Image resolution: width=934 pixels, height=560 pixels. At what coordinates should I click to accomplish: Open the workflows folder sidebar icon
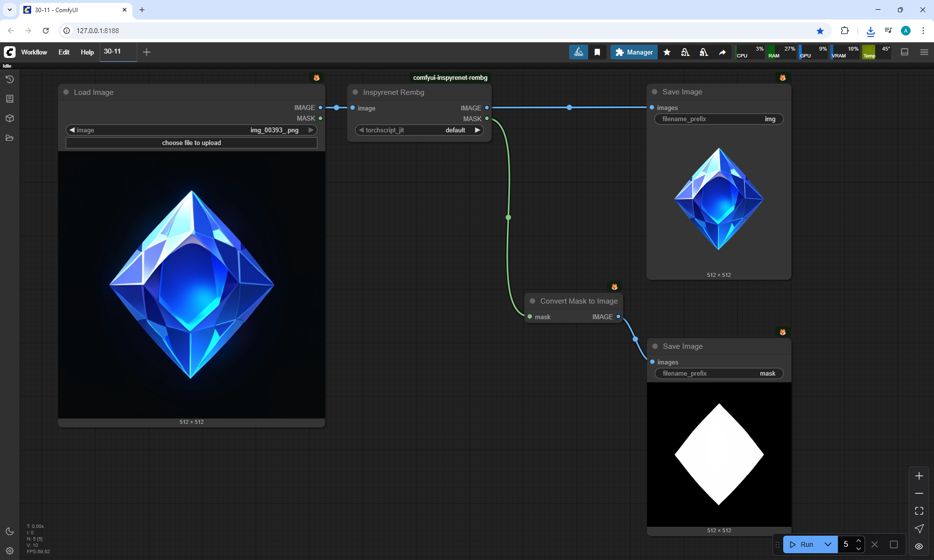pos(9,138)
